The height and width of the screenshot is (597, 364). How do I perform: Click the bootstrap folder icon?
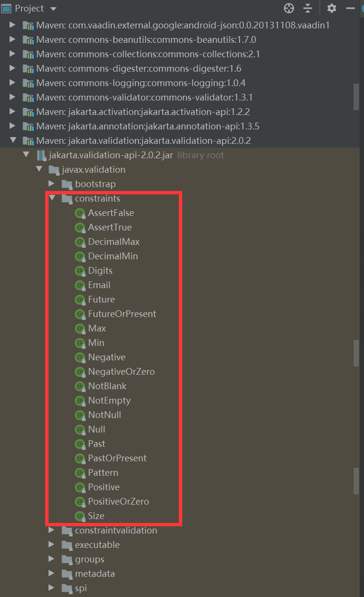[67, 184]
